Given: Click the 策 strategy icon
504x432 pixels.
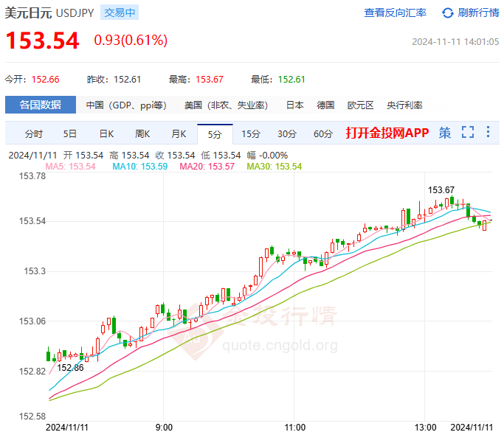Looking at the screenshot, I should 445,133.
